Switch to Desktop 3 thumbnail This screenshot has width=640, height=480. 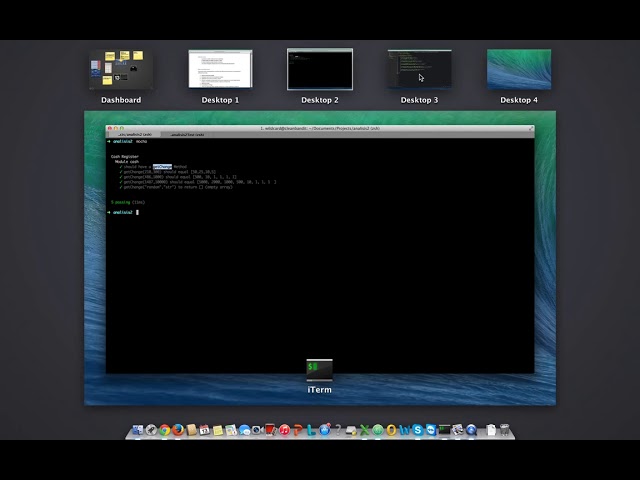[x=420, y=69]
